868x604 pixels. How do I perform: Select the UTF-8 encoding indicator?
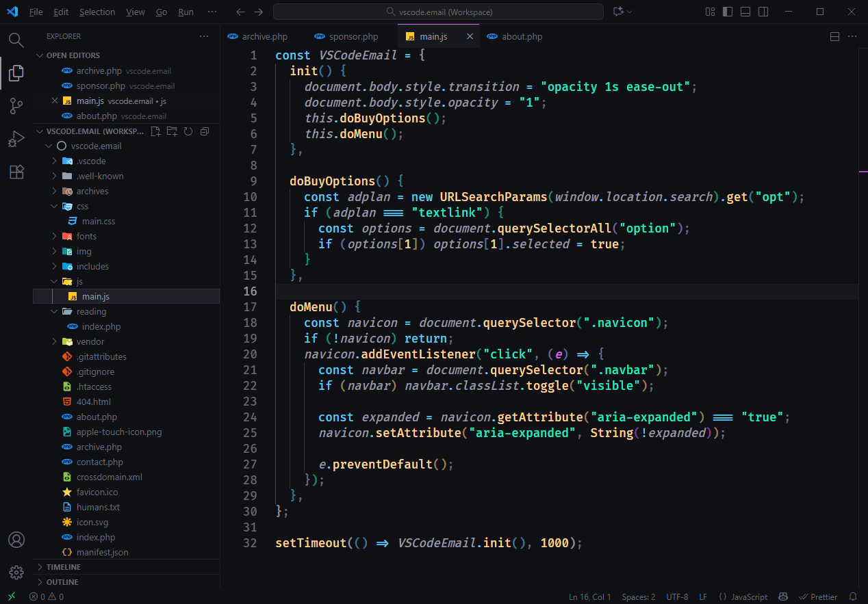click(x=677, y=596)
